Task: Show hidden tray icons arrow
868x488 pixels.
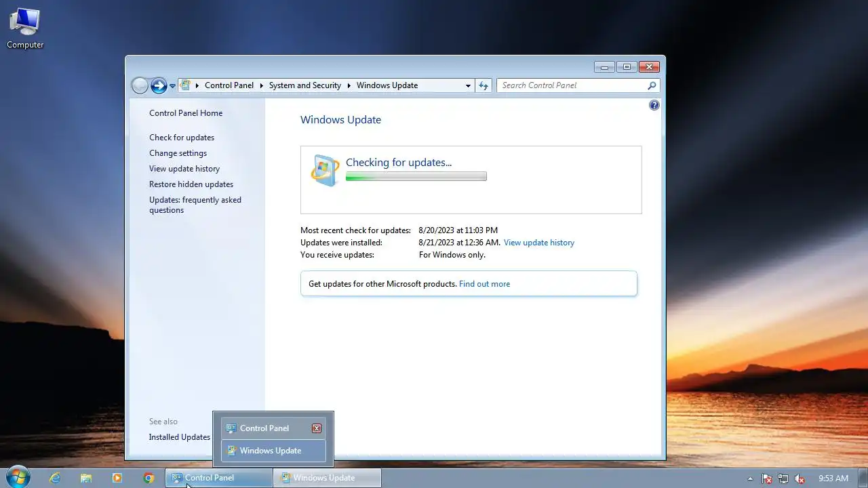Action: (750, 479)
